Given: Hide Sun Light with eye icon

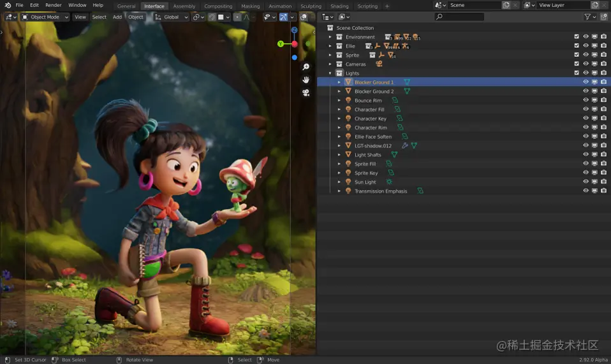Looking at the screenshot, I should (x=585, y=182).
